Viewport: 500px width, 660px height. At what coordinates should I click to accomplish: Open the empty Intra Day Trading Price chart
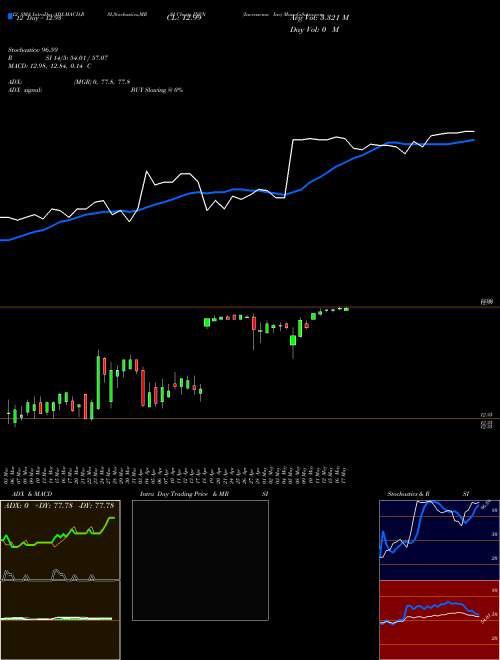coord(200,560)
